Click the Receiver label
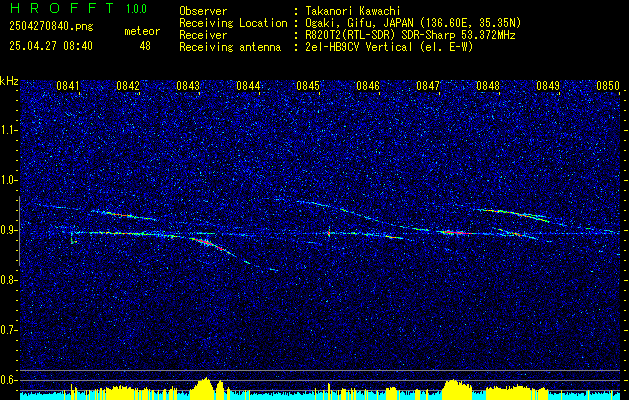The image size is (629, 400). click(x=203, y=35)
